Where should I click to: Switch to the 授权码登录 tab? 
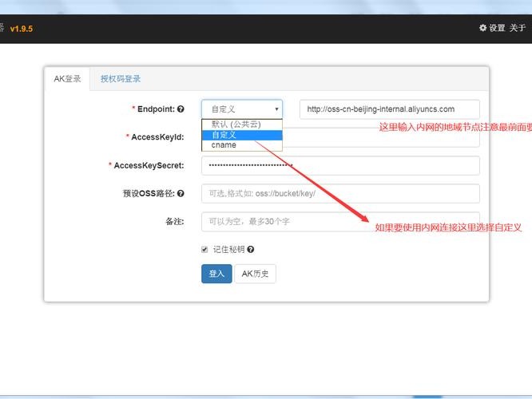(121, 79)
